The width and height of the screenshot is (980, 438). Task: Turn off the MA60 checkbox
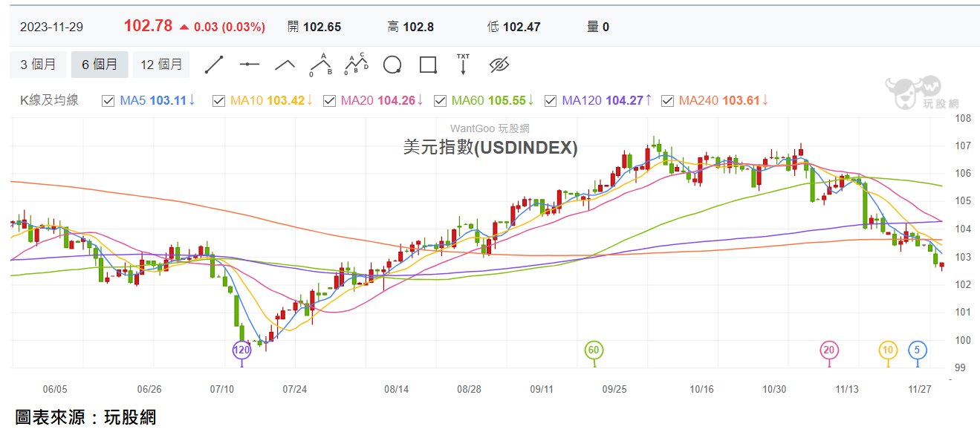[x=440, y=100]
